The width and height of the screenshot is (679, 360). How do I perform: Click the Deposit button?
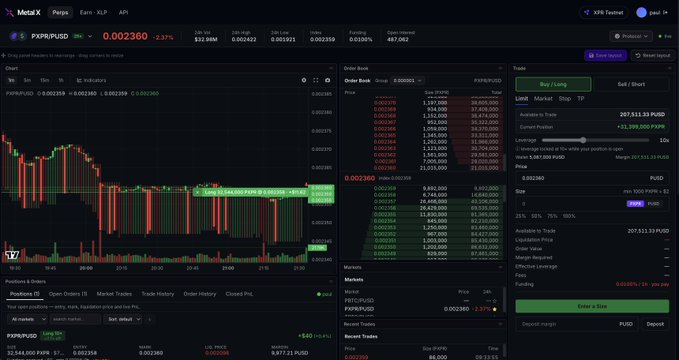(655, 324)
